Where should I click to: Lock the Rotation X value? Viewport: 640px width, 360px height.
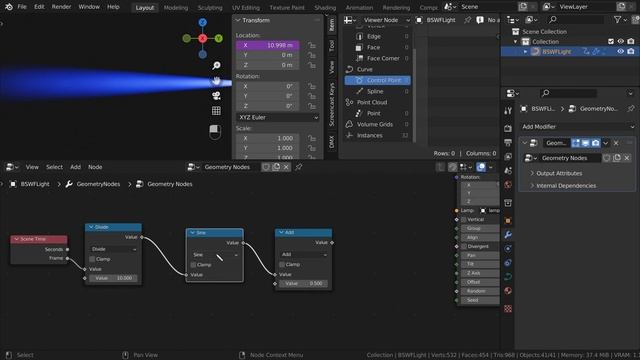(311, 86)
